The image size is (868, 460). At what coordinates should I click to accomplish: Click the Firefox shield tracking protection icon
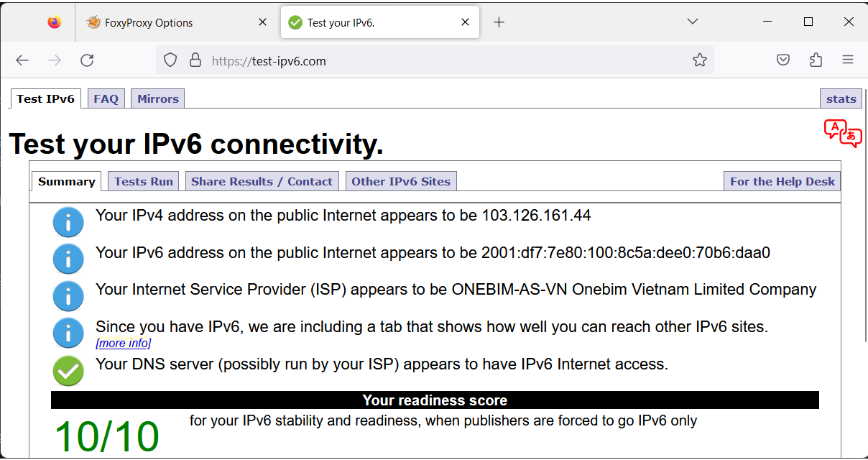(x=170, y=60)
